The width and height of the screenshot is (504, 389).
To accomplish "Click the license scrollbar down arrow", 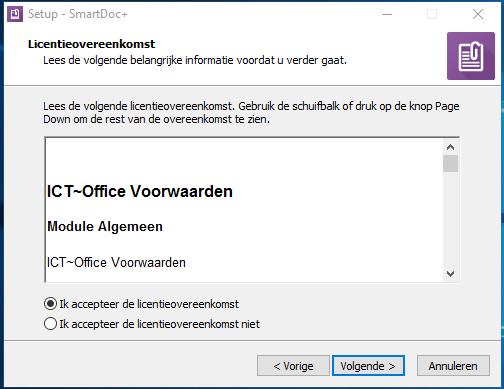I will point(450,274).
